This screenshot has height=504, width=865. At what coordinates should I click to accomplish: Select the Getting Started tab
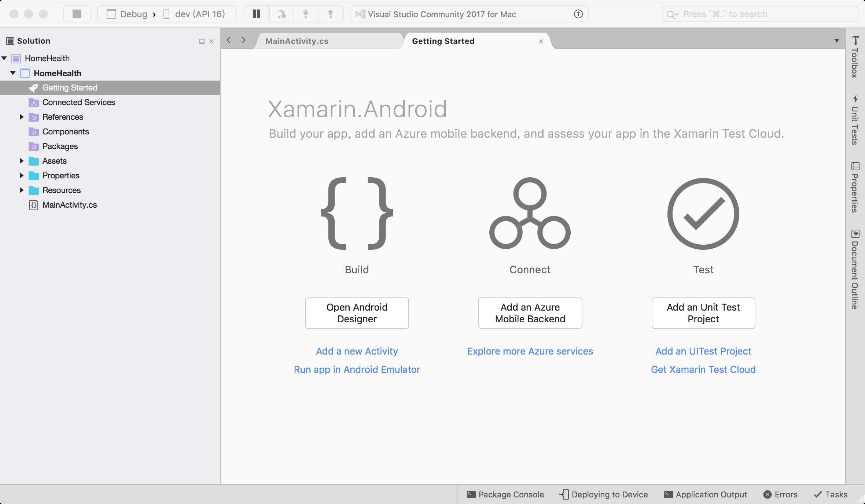click(x=443, y=41)
